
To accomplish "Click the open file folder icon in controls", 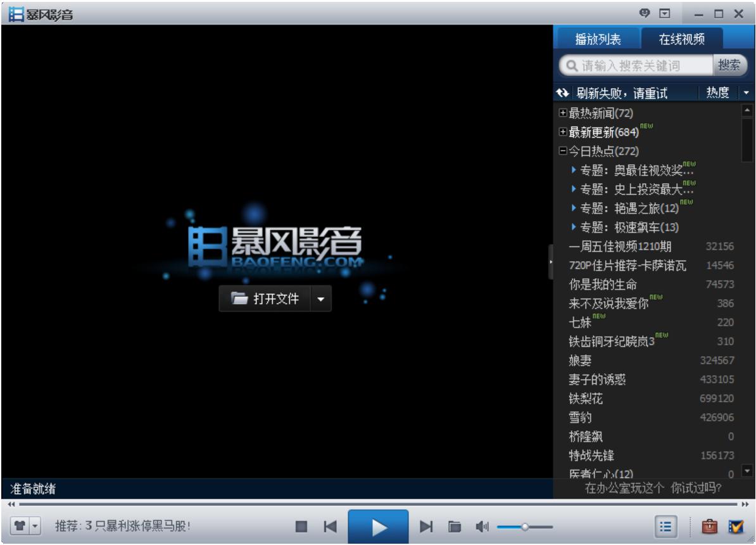I will pos(454,526).
